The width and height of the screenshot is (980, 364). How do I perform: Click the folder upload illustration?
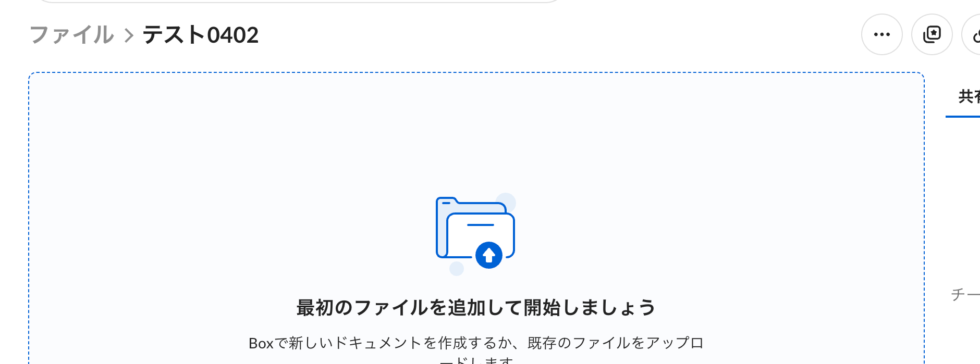[475, 234]
